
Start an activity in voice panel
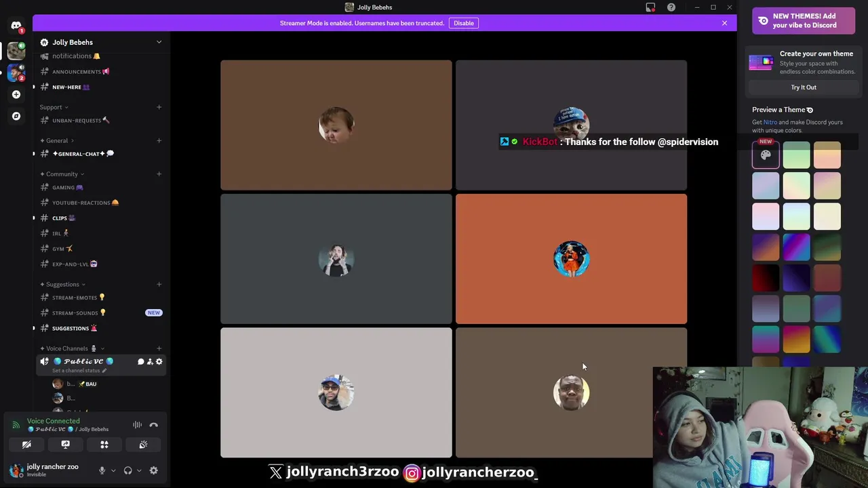tap(104, 445)
